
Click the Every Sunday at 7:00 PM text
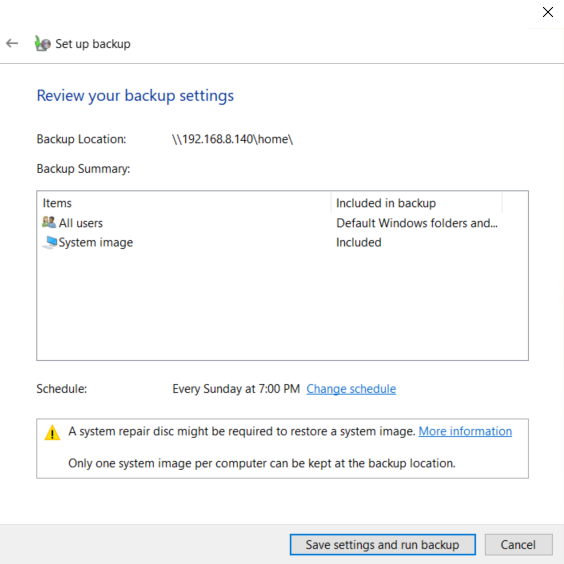click(236, 389)
